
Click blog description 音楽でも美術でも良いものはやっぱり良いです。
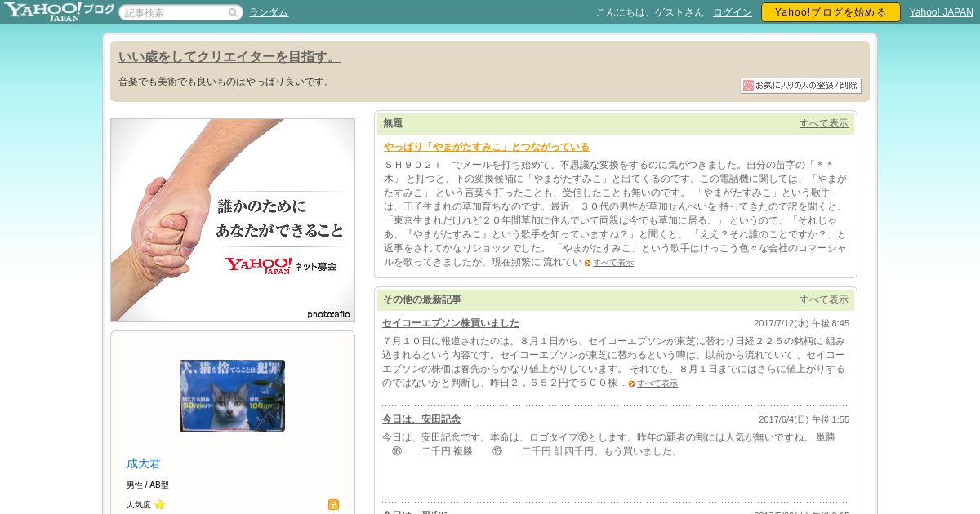(226, 82)
